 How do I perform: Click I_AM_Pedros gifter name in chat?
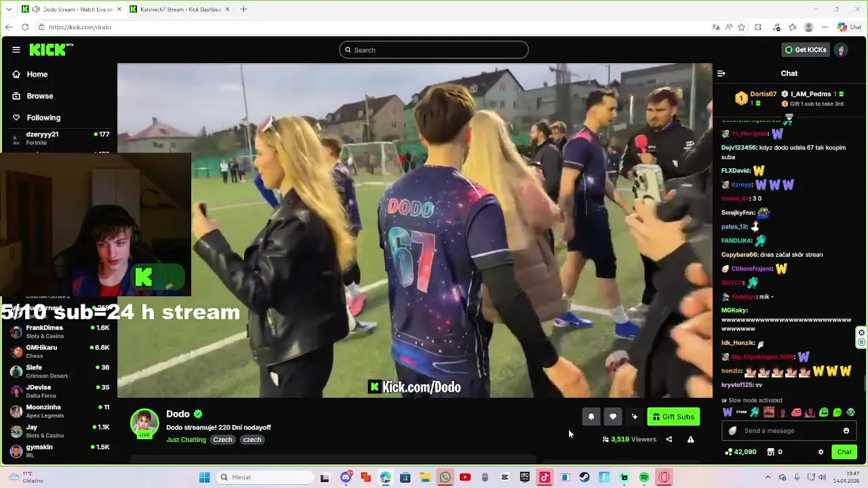tap(810, 94)
